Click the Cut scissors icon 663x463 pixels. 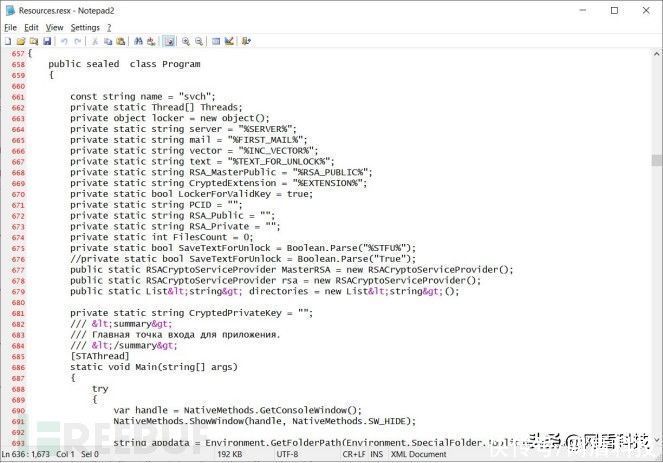[95, 41]
